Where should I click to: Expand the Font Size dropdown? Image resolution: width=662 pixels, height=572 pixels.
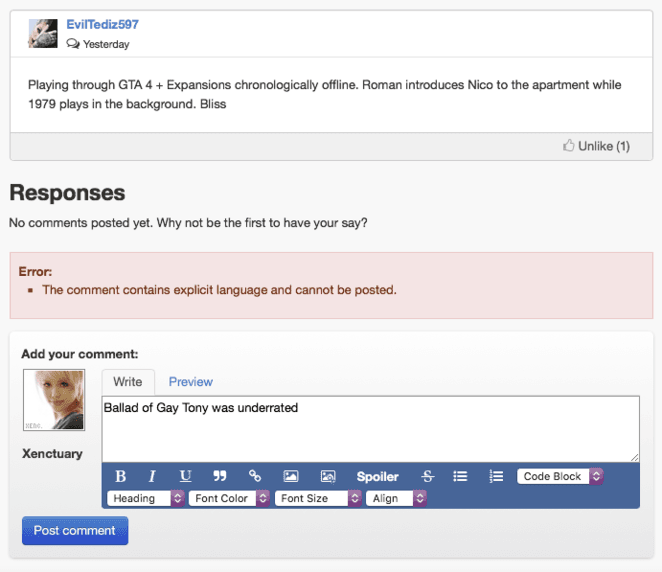tap(317, 498)
